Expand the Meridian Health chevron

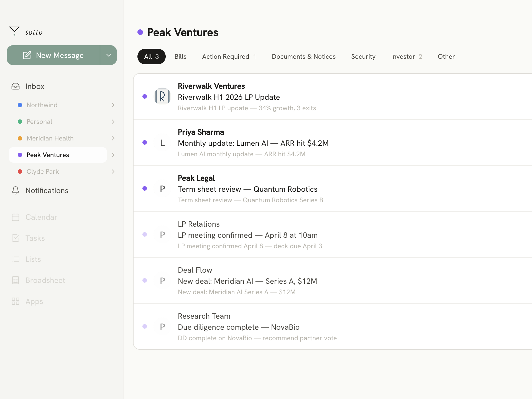point(113,138)
